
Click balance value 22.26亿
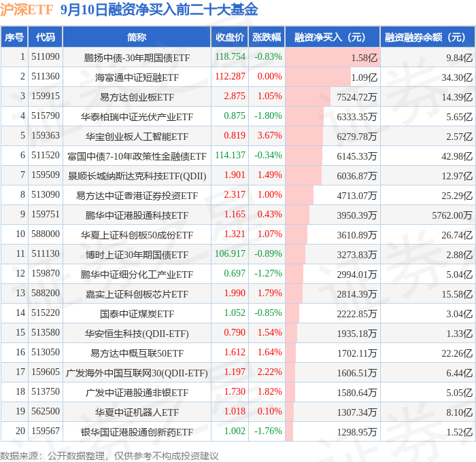coord(457,353)
